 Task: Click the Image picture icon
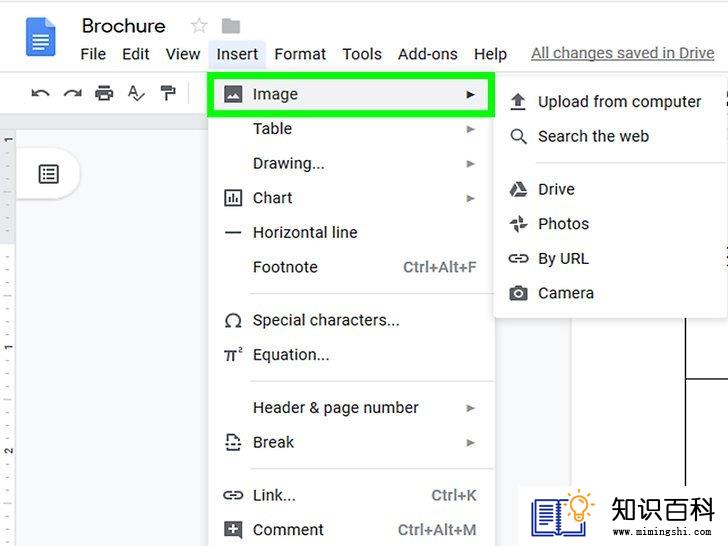(x=233, y=94)
